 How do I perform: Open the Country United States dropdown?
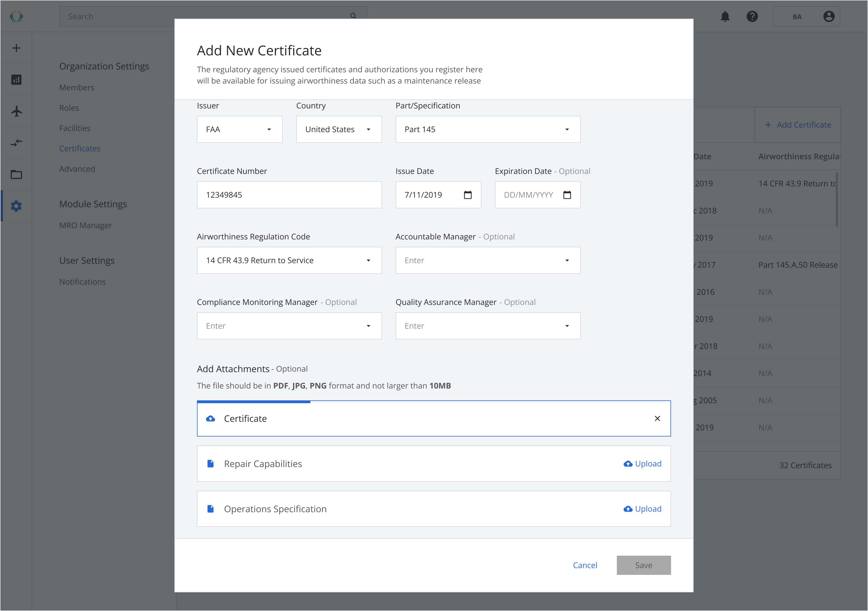339,129
